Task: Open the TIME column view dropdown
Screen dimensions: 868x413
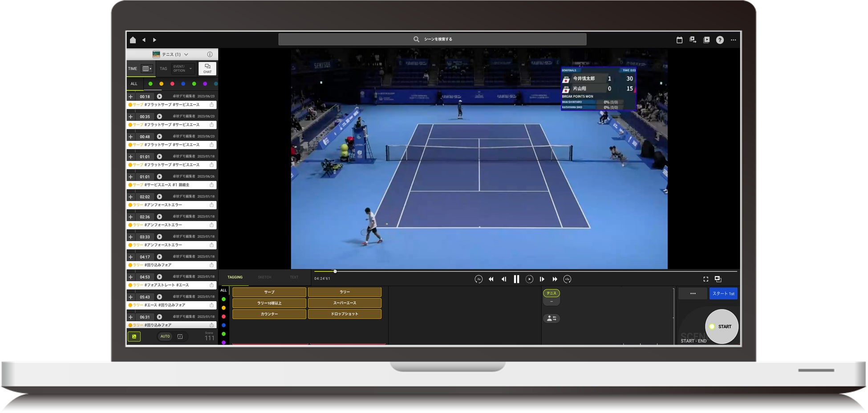Action: coord(147,69)
